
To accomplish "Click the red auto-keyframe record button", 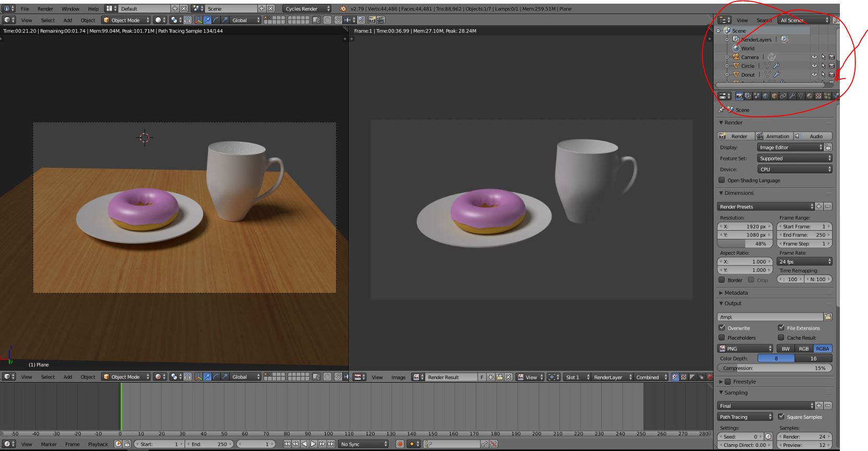I will click(x=400, y=444).
